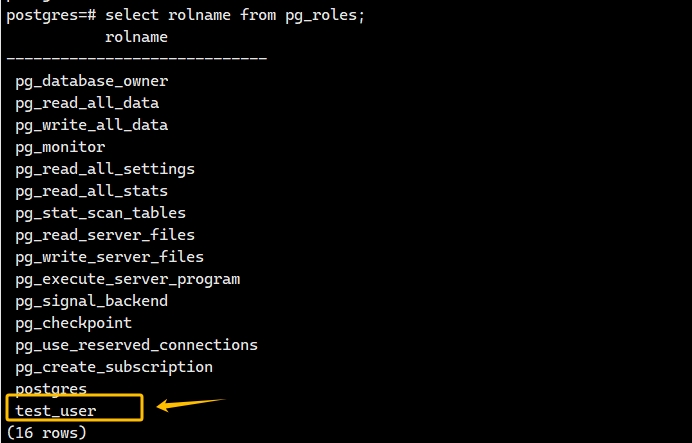Select the pg_execute_server_program role entry
The width and height of the screenshot is (692, 443).
coord(127,279)
